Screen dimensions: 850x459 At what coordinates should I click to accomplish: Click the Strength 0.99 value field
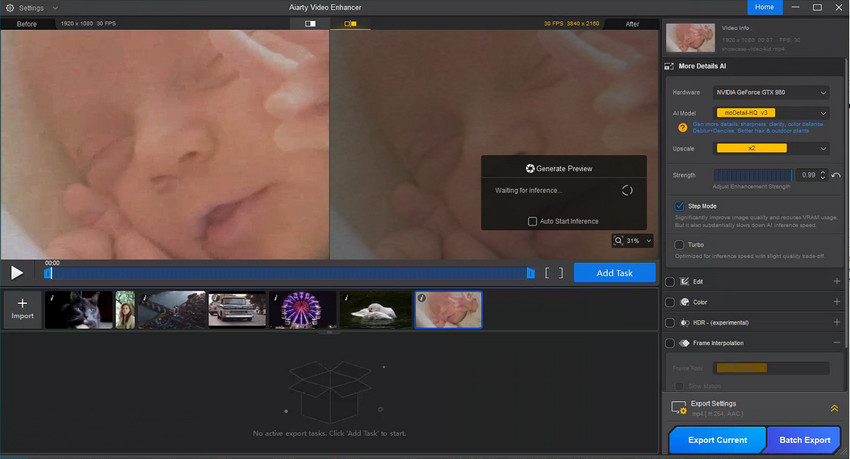click(x=808, y=175)
